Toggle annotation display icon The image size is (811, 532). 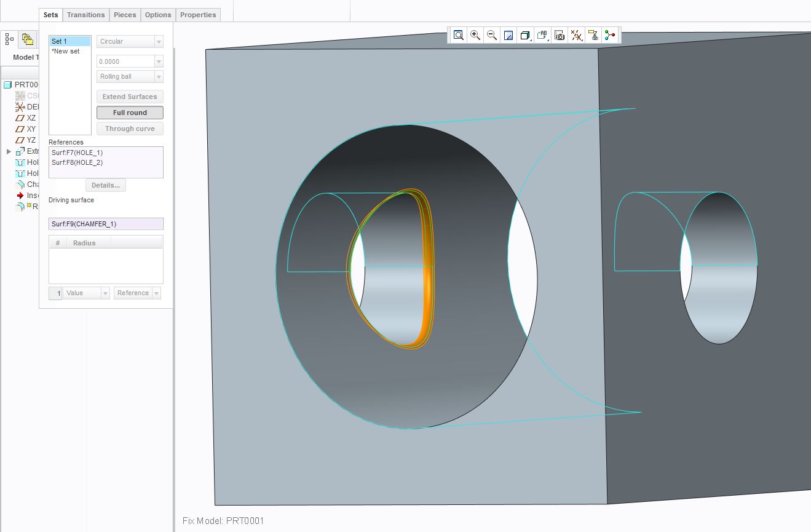pyautogui.click(x=593, y=35)
